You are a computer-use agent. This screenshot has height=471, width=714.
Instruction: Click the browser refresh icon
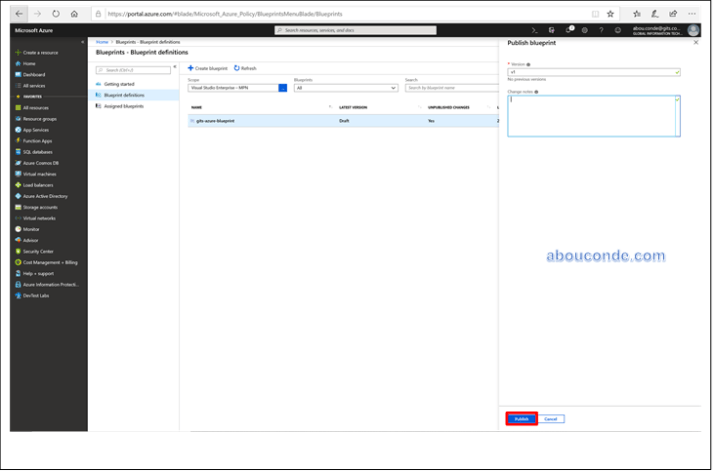point(55,14)
